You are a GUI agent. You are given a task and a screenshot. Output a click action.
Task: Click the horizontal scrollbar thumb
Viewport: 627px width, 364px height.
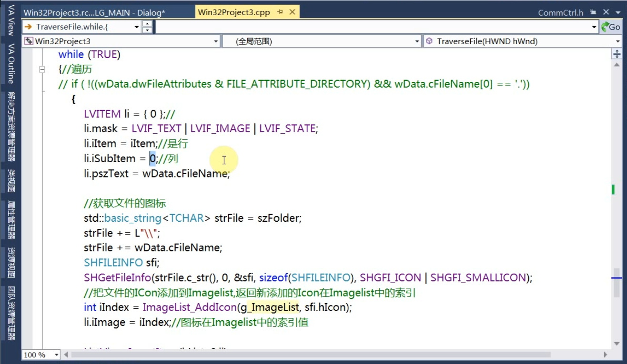click(311, 354)
